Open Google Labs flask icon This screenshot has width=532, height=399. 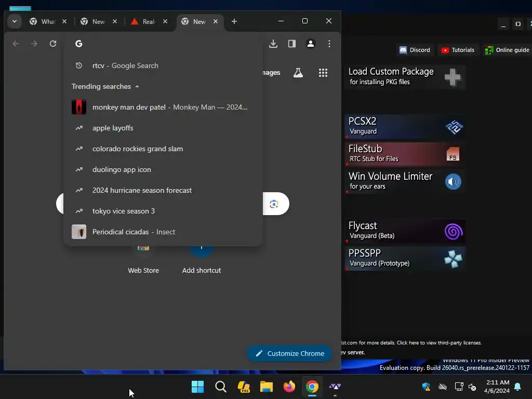coord(298,73)
